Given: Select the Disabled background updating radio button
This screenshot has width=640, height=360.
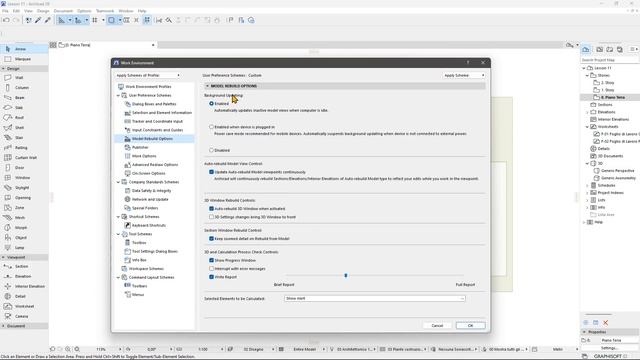Looking at the screenshot, I should click(211, 150).
